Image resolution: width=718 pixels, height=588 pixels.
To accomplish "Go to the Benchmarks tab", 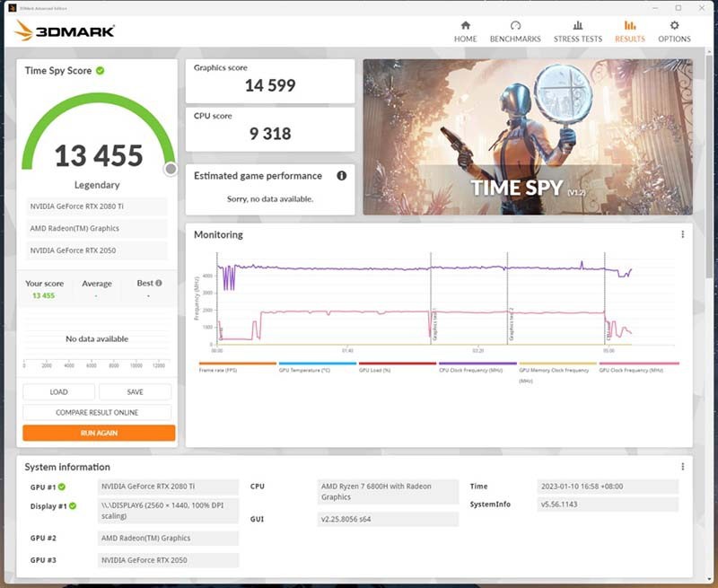I will click(515, 31).
